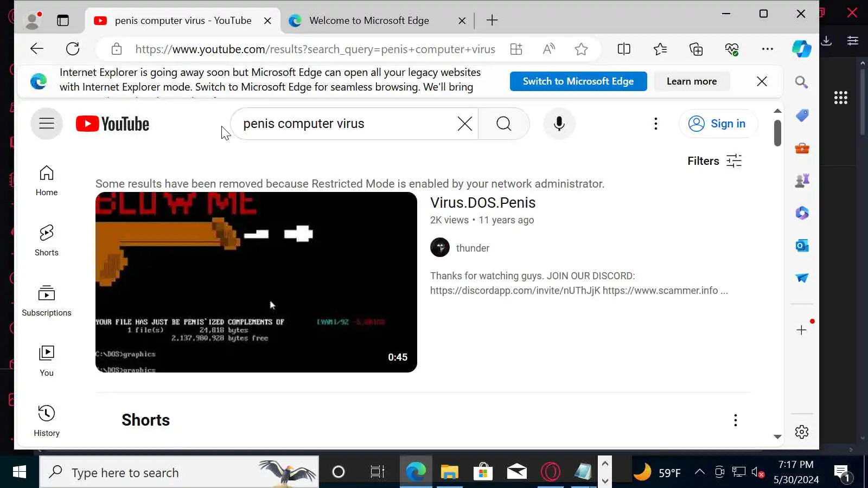The image size is (868, 488).
Task: Open Subscriptions in the sidebar
Action: 47,301
